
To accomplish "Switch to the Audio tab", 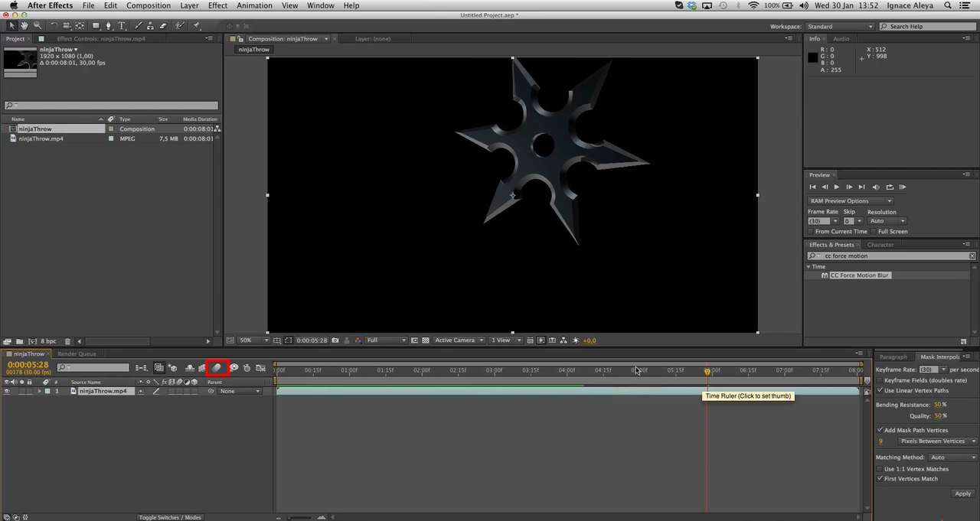I will click(x=841, y=38).
